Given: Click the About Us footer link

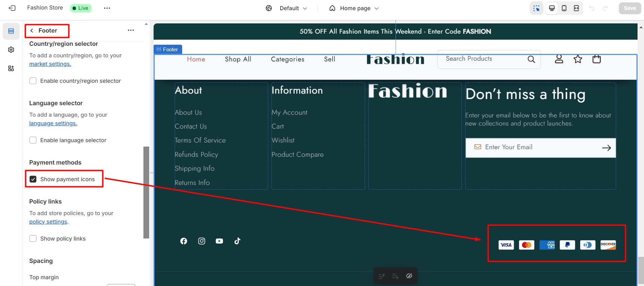Looking at the screenshot, I should pos(188,112).
